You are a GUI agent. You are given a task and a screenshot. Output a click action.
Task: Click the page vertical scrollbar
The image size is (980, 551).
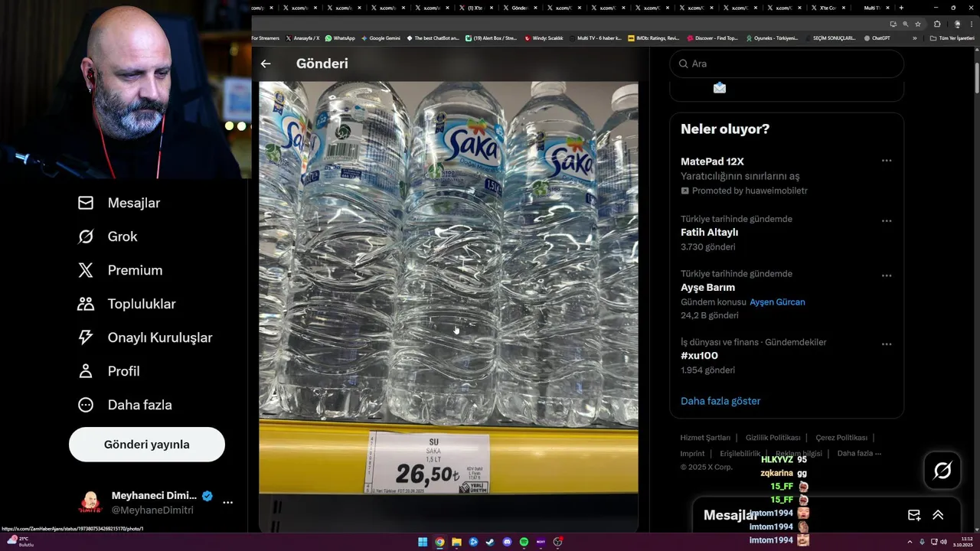tap(976, 77)
